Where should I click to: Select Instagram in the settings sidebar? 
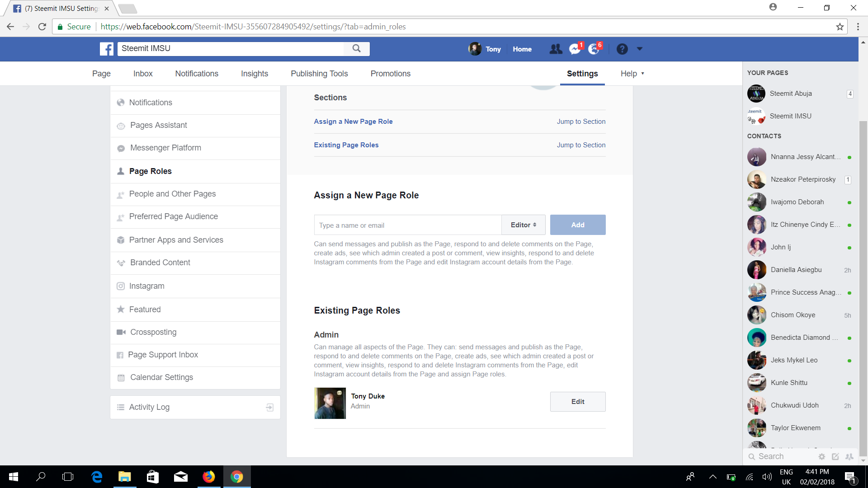click(x=146, y=286)
